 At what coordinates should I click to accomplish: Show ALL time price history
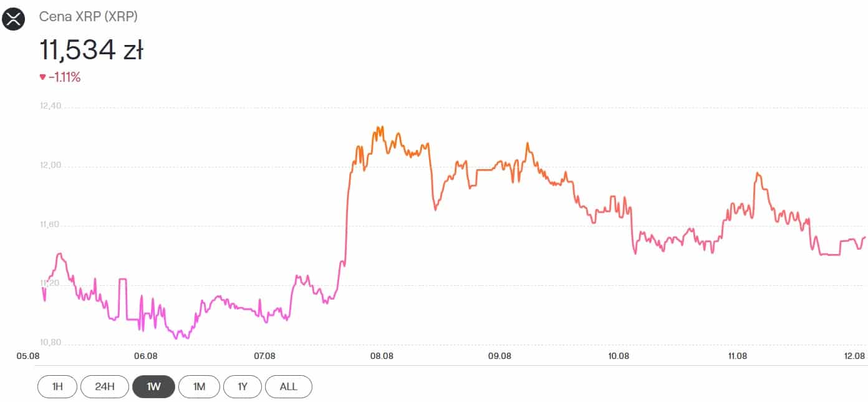pyautogui.click(x=288, y=386)
